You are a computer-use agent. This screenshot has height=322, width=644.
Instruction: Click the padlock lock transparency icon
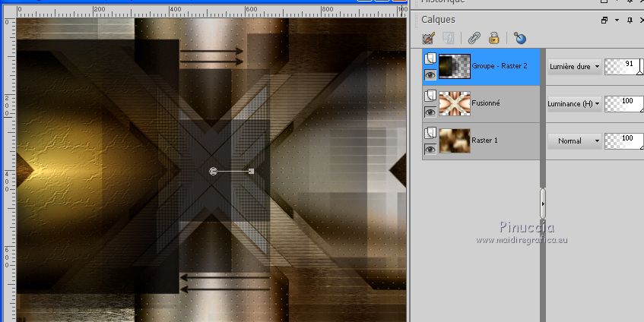[493, 39]
